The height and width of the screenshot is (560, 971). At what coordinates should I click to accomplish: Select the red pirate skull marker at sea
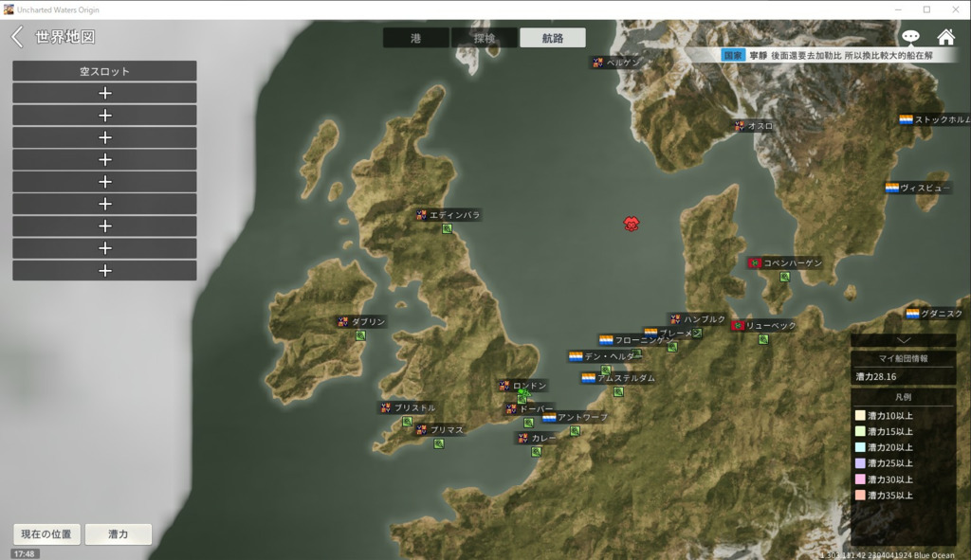(631, 224)
